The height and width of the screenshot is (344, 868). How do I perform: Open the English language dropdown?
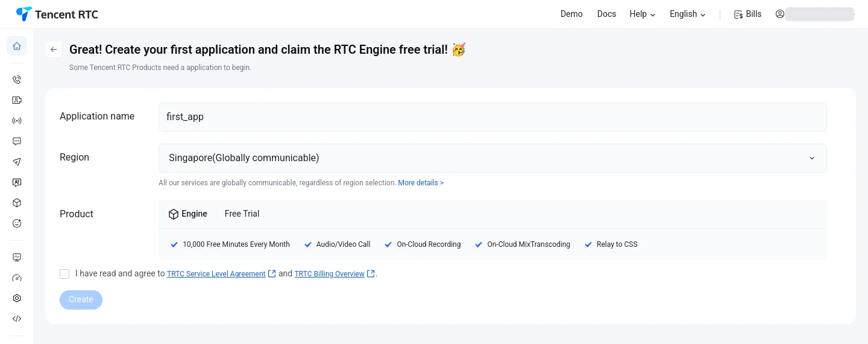(x=688, y=14)
